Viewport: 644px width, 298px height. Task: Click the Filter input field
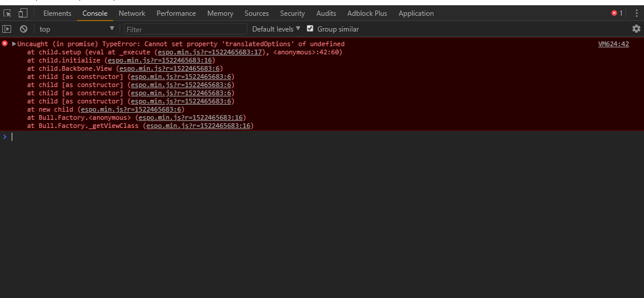point(185,29)
